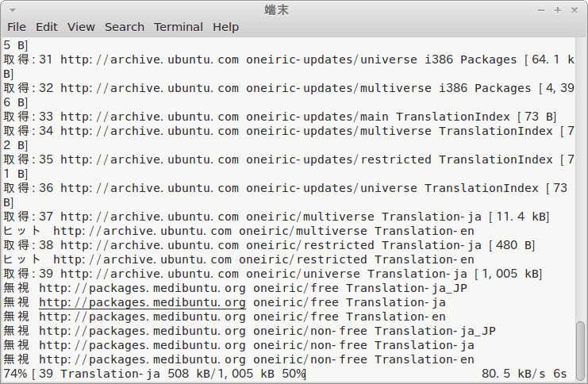Click the 無視 oneiric/free Translation-en line
The height and width of the screenshot is (384, 588).
click(225, 317)
